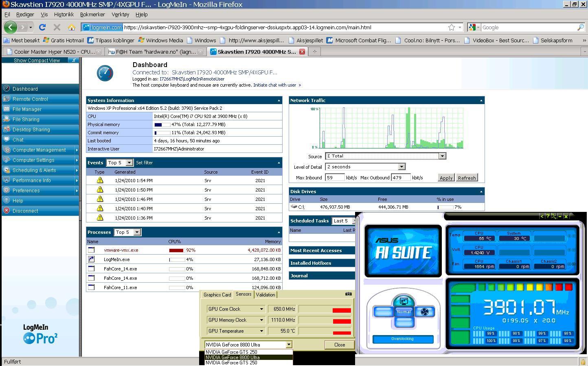Click Initiate chat with user link
588x366 pixels.
277,85
